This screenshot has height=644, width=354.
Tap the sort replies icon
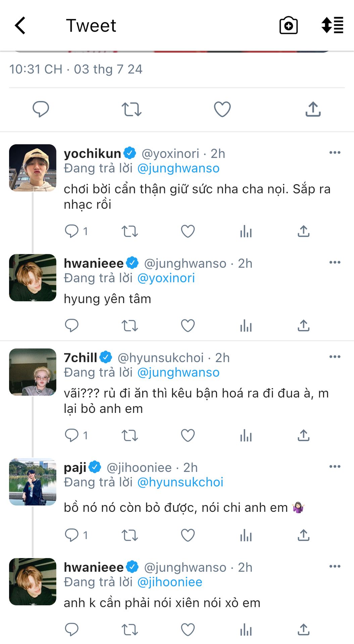(x=332, y=25)
